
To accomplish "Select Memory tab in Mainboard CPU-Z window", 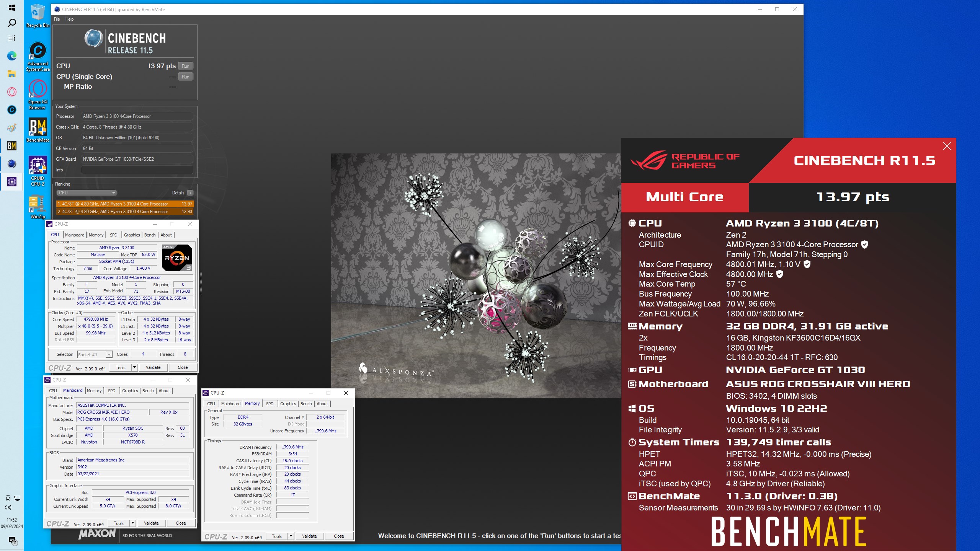I will (94, 391).
